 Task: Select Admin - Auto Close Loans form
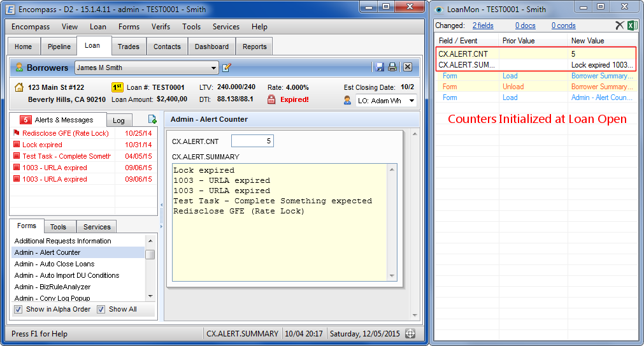click(54, 264)
